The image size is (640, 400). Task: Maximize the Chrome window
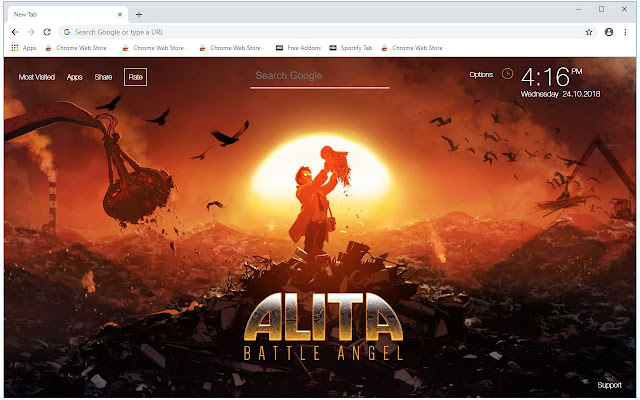pos(601,9)
